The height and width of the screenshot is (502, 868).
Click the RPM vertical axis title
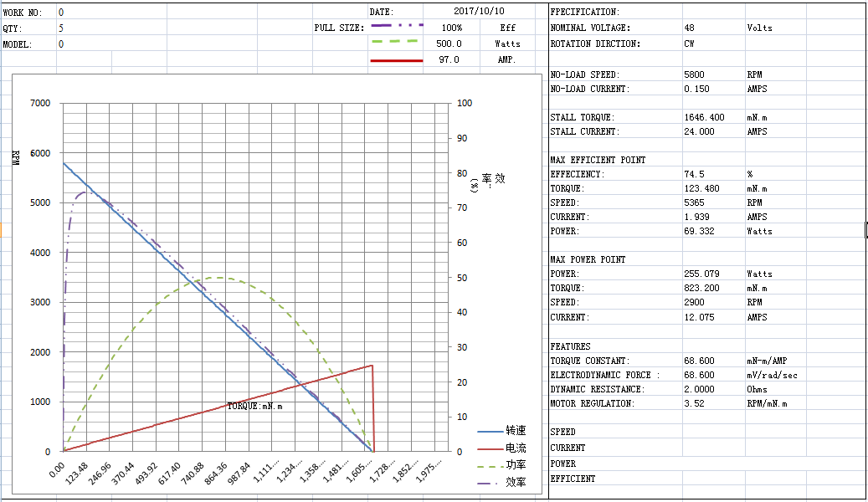(x=16, y=157)
